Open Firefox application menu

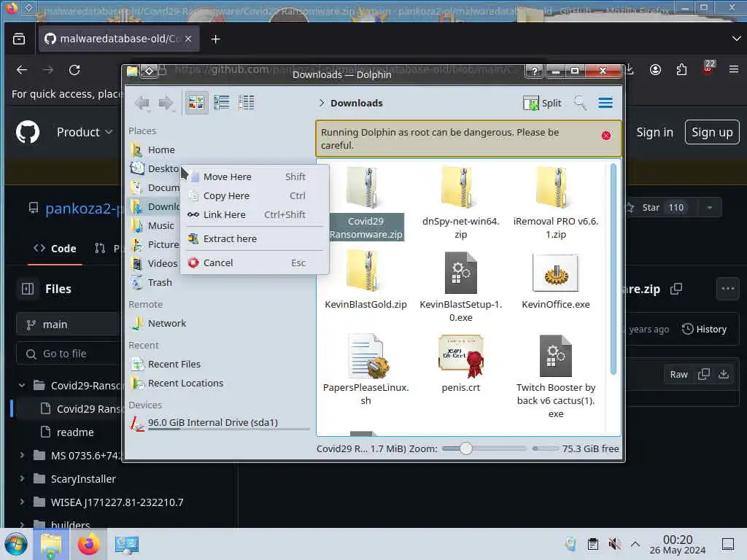pyautogui.click(x=734, y=69)
